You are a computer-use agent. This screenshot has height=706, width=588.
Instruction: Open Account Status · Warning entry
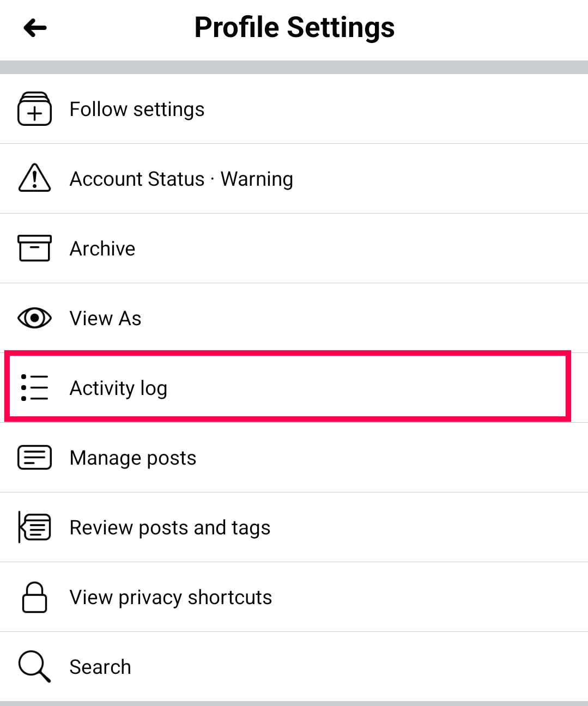coord(181,179)
